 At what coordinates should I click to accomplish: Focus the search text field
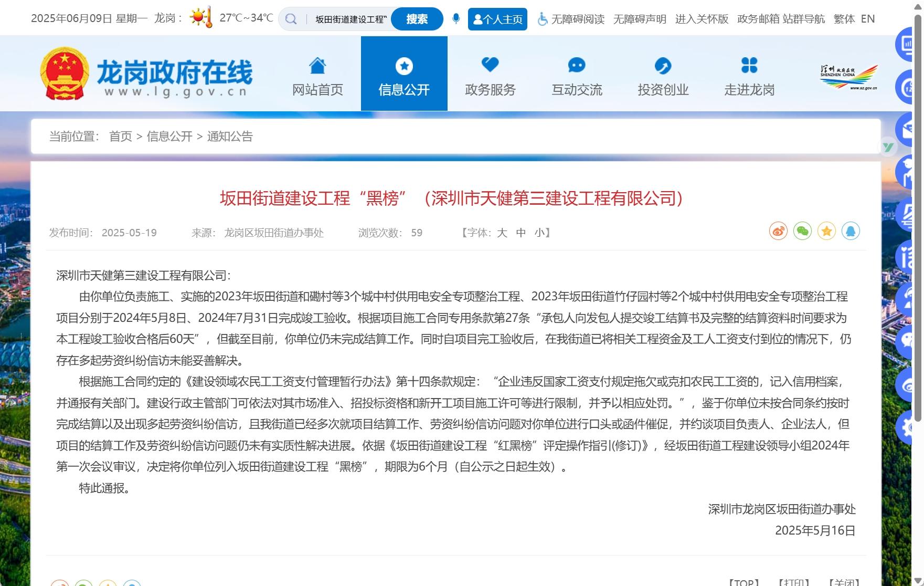351,19
